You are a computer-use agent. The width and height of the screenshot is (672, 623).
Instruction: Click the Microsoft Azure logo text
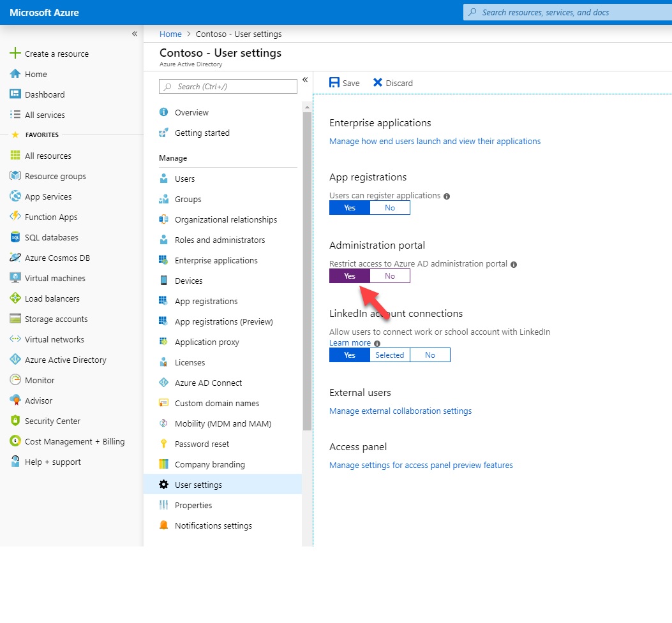click(44, 12)
